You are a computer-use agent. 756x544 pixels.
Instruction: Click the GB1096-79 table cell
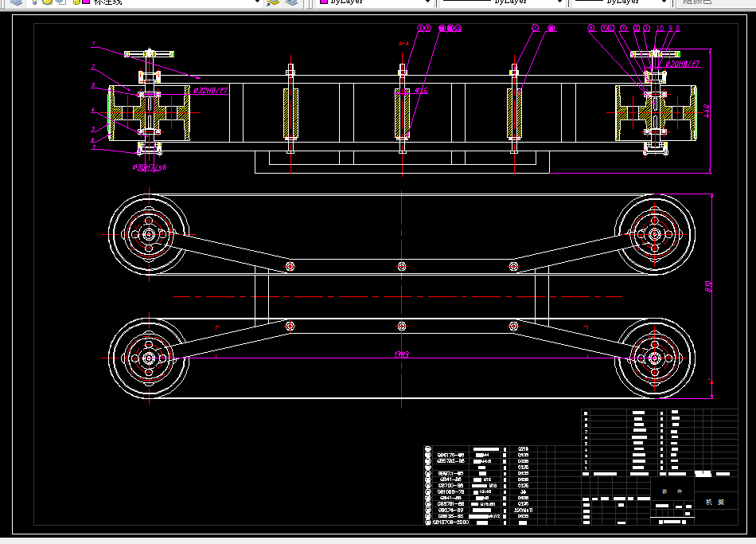click(x=450, y=492)
